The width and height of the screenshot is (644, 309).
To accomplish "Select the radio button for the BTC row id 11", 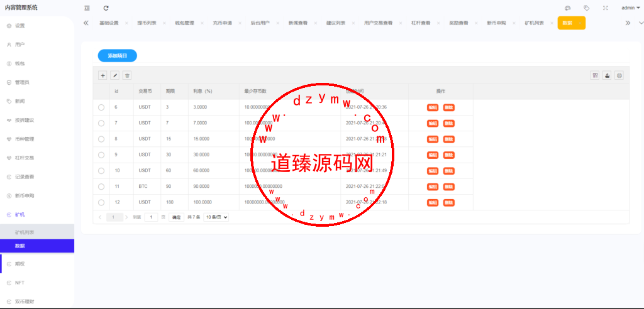I will point(101,187).
